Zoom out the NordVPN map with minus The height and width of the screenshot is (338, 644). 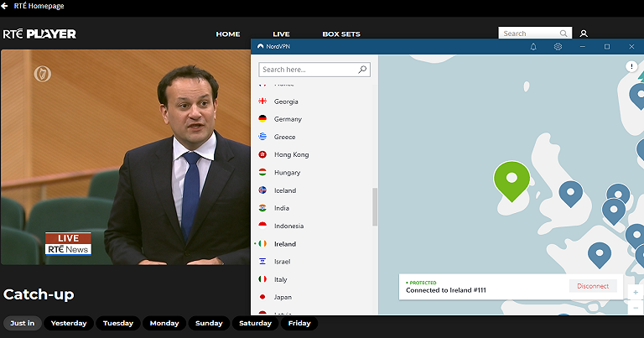[x=636, y=307]
